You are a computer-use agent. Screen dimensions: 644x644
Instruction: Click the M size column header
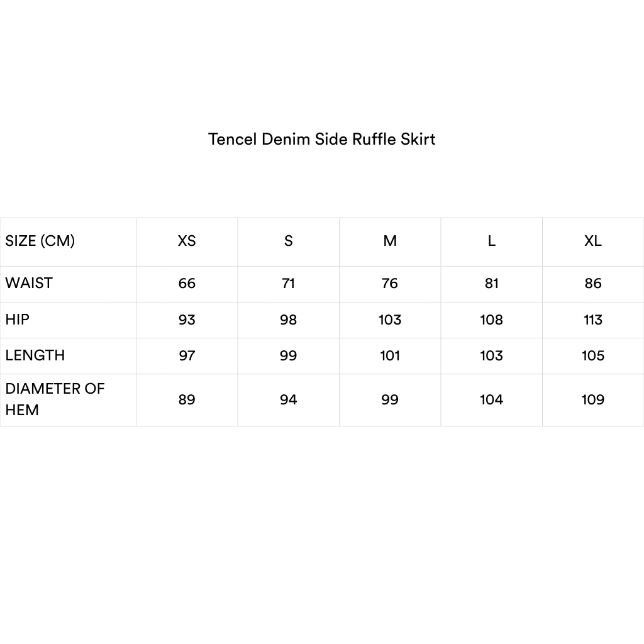coord(390,241)
